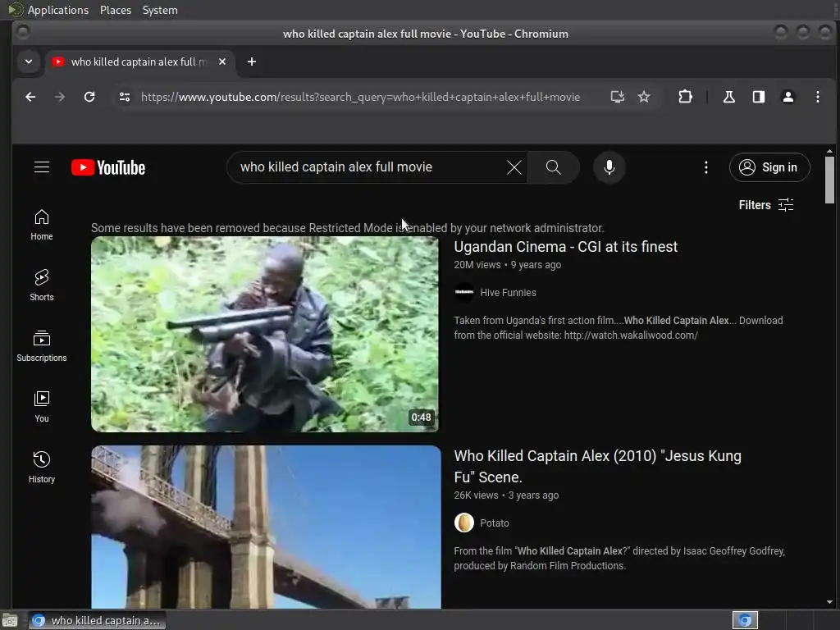Open Shorts in the sidebar
This screenshot has width=840, height=630.
(42, 285)
